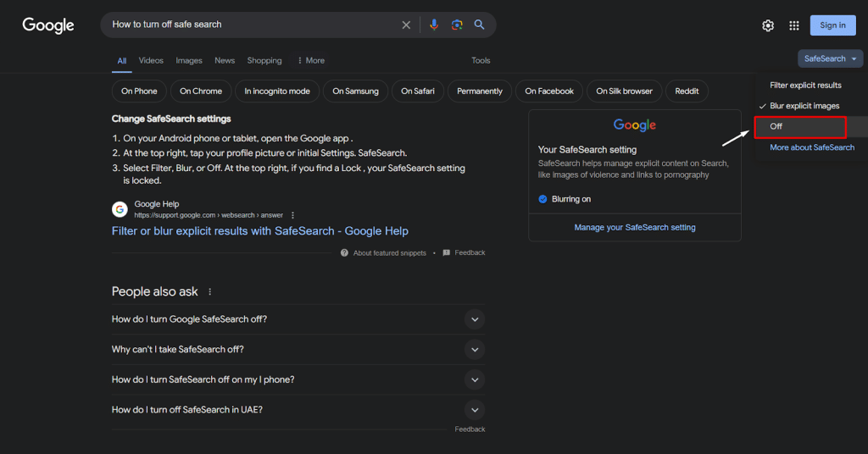Click into the search input field
Image resolution: width=868 pixels, height=454 pixels.
pos(252,25)
